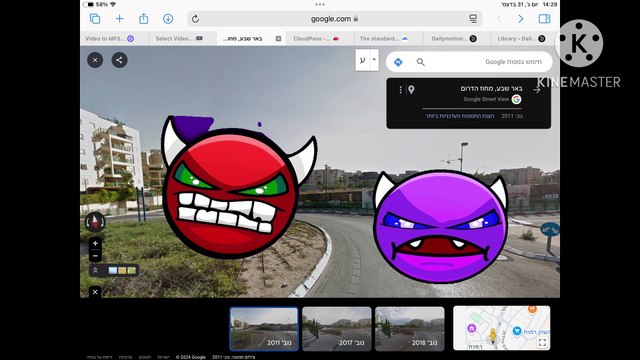Zoom out with the minus button
Screen dimensions: 640x360
pyautogui.click(x=95, y=256)
